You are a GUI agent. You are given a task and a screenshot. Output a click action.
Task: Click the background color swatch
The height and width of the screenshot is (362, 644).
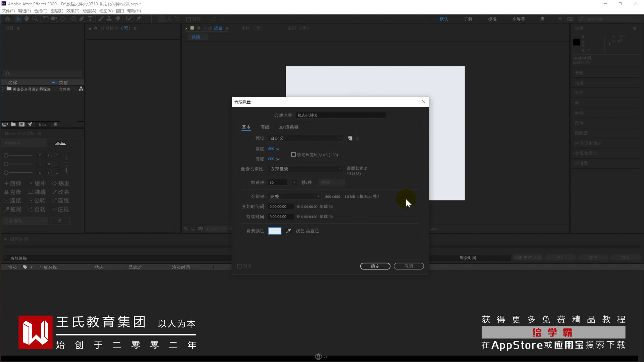pyautogui.click(x=274, y=231)
